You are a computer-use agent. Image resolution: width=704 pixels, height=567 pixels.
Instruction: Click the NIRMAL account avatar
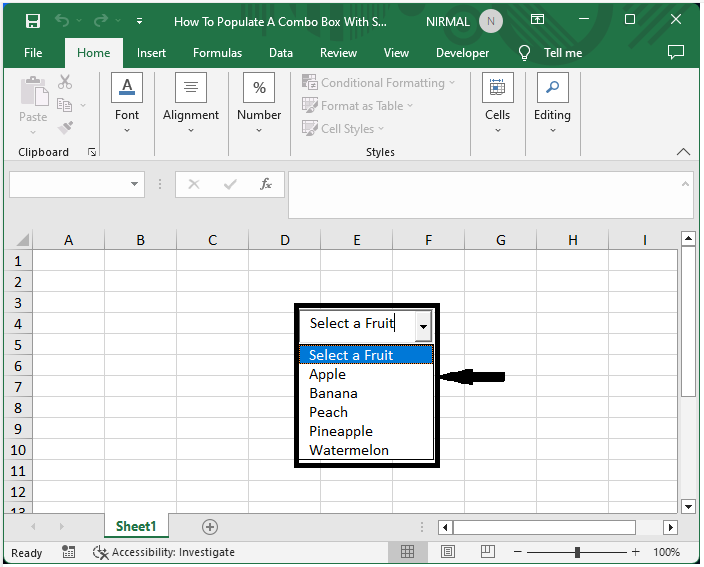point(491,21)
